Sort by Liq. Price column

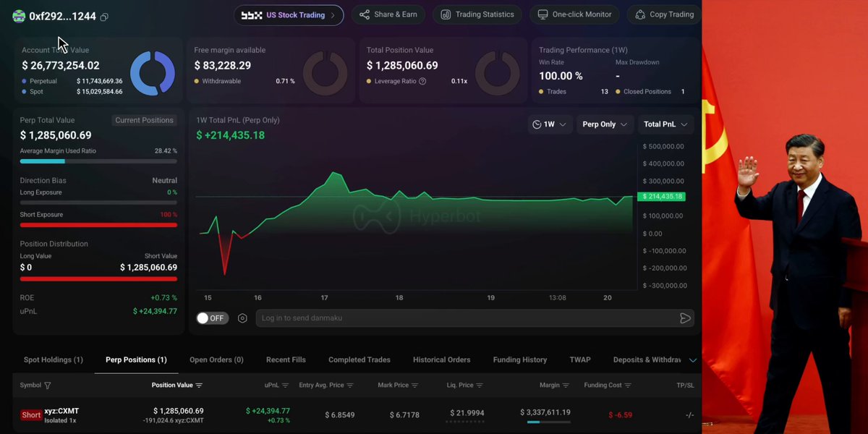[479, 386]
